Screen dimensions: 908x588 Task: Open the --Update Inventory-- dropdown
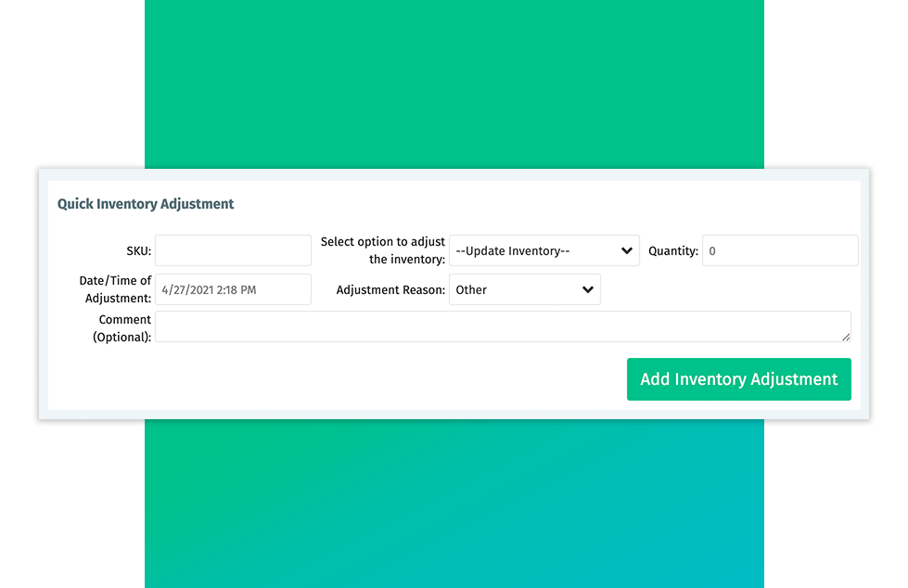[544, 250]
